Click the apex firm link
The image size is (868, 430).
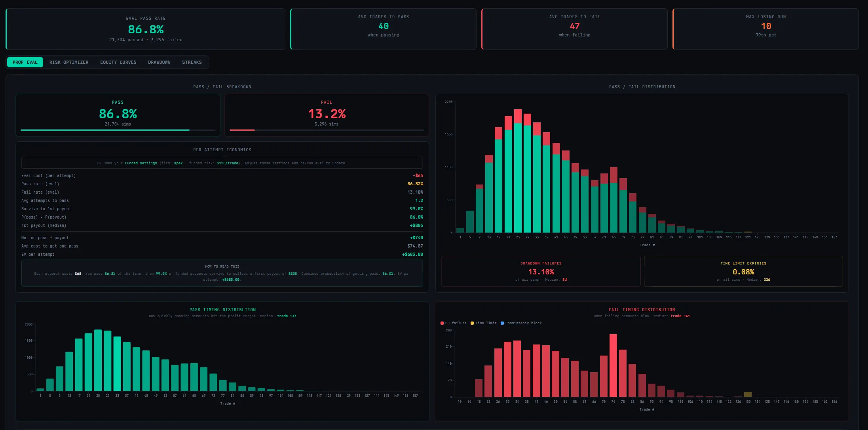pos(178,163)
